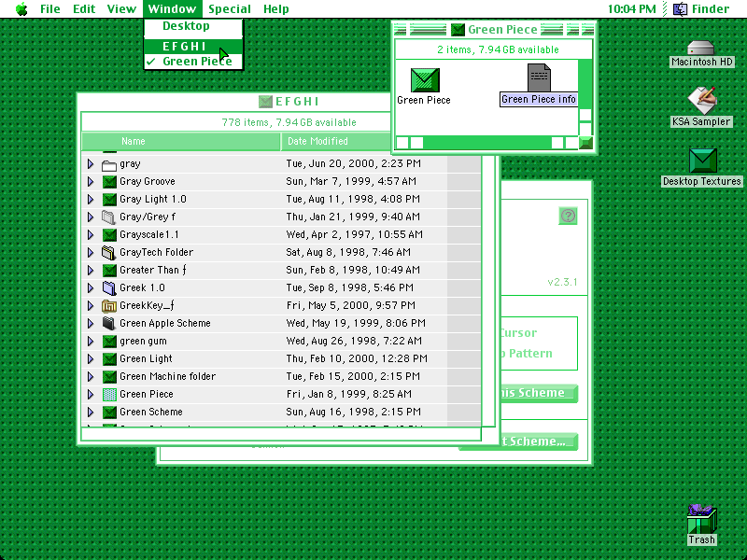Image resolution: width=747 pixels, height=560 pixels.
Task: Select the icon beside Gray Light 1.0
Action: coord(109,200)
